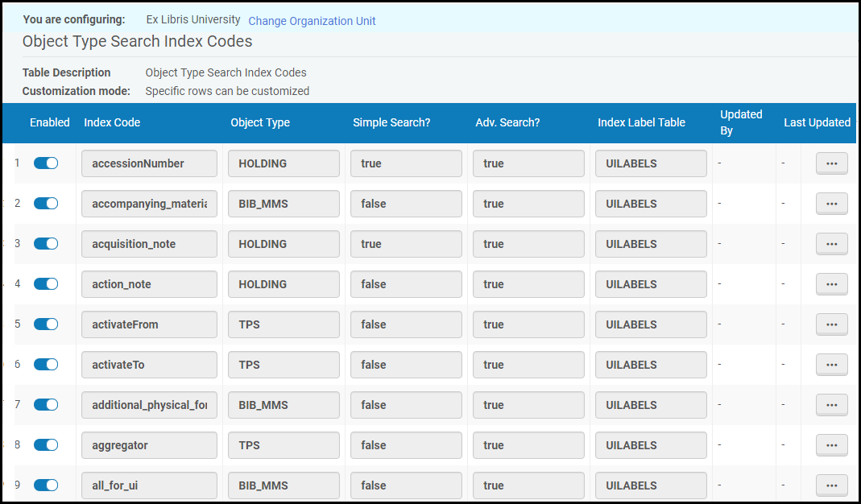
Task: Click the accompanying_material index code field
Action: tap(149, 204)
